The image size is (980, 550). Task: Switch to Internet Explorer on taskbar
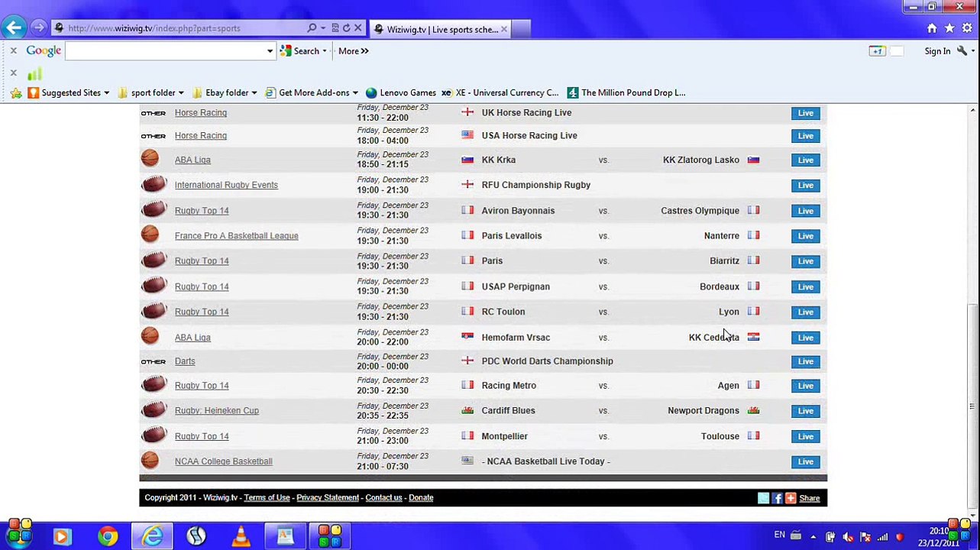click(x=152, y=536)
